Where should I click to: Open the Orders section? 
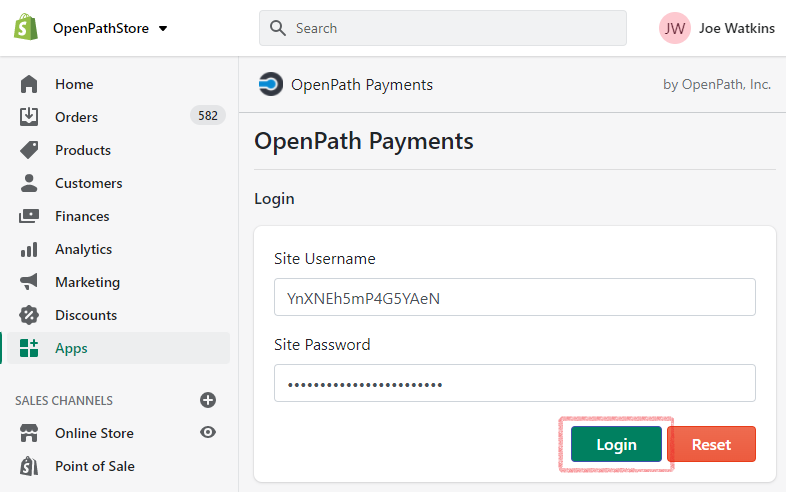[76, 117]
